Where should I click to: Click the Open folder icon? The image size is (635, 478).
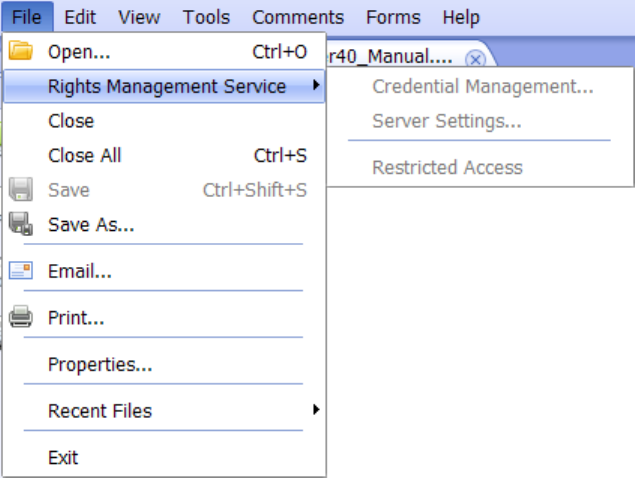20,51
